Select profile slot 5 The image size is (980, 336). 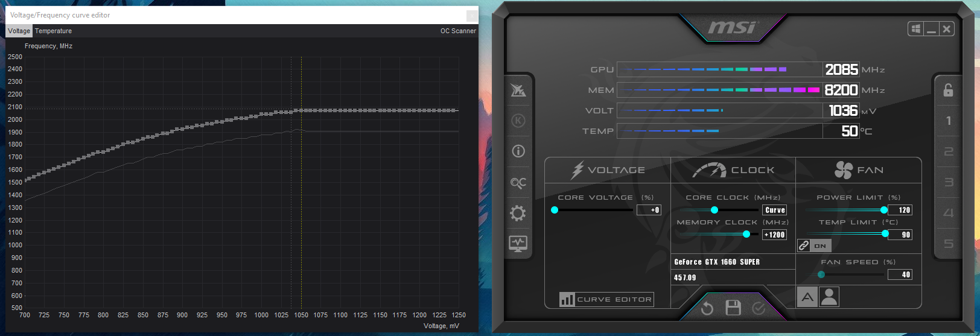(x=949, y=244)
